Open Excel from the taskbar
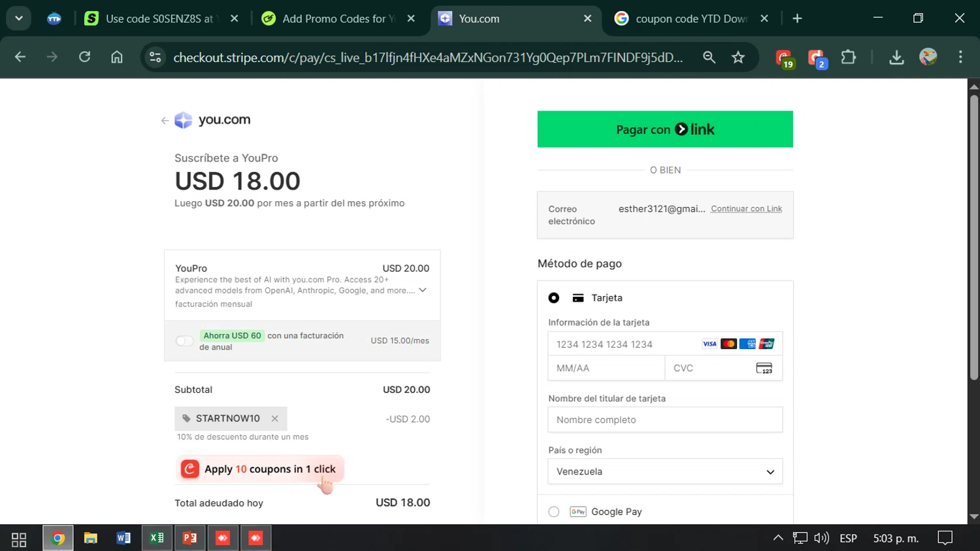 [x=157, y=538]
